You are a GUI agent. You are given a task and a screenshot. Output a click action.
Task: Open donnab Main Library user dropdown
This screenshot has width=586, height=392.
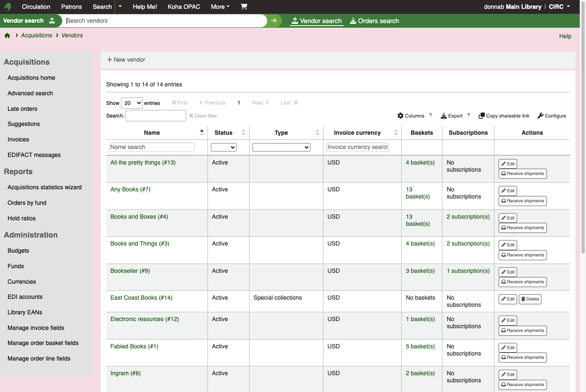point(527,7)
